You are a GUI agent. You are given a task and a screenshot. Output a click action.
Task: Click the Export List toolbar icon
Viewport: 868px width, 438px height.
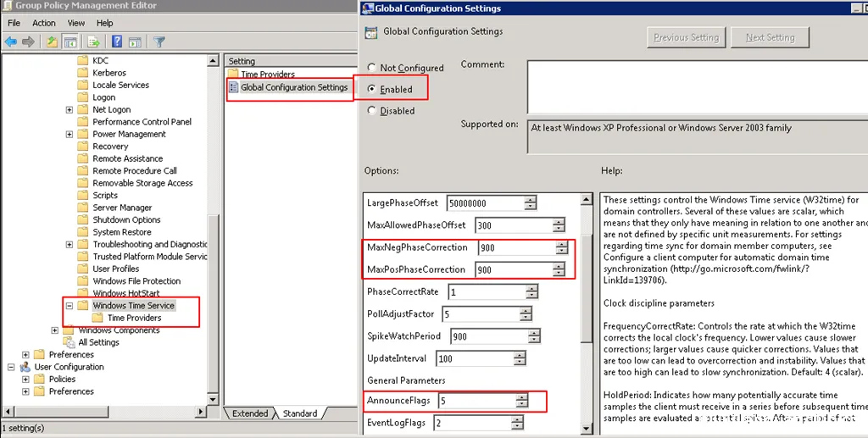tap(93, 42)
